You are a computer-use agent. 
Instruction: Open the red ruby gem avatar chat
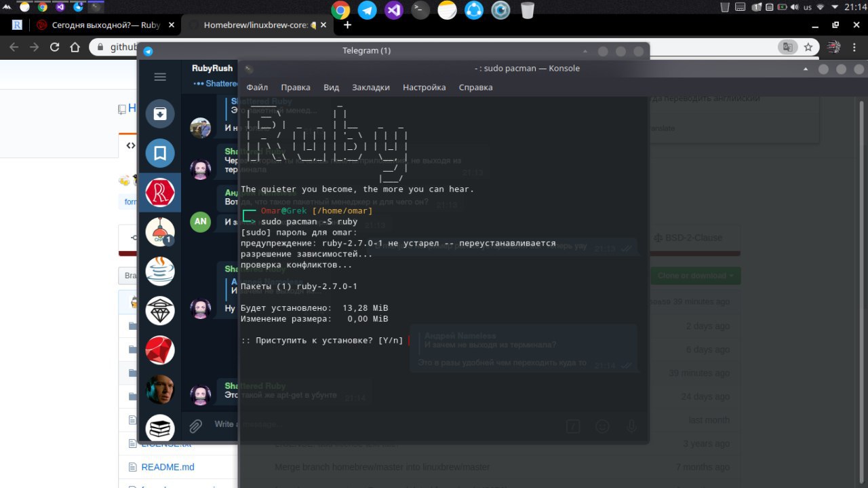point(160,350)
